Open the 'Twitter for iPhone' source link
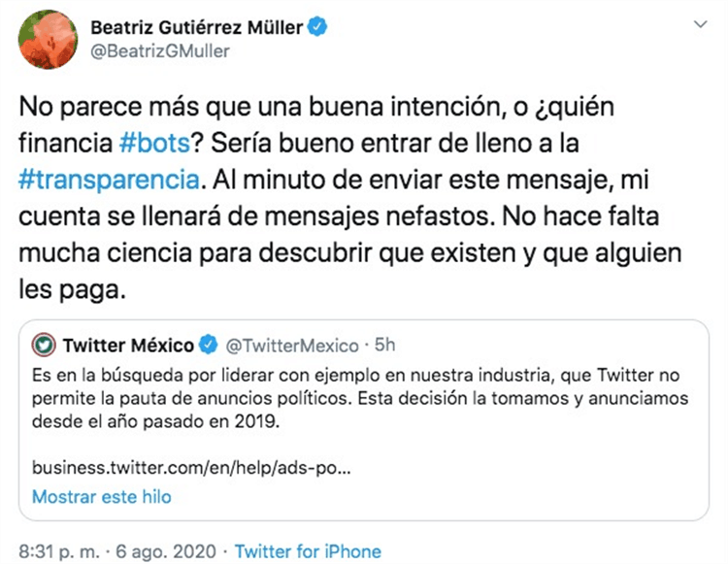The image size is (728, 564). [308, 550]
